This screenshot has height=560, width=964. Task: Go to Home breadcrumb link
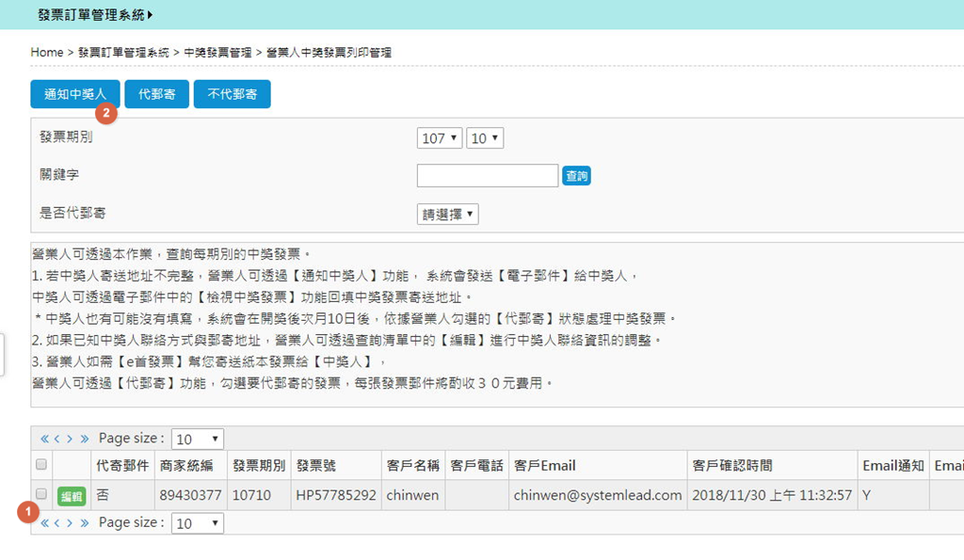click(47, 53)
